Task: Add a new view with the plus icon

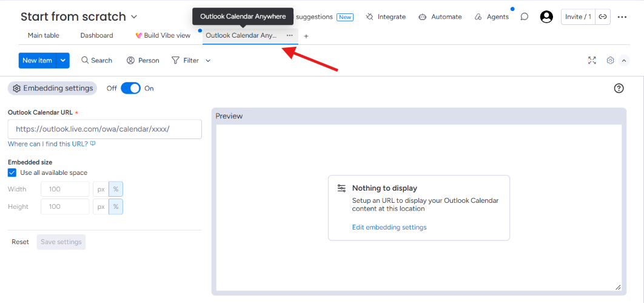Action: click(x=306, y=36)
